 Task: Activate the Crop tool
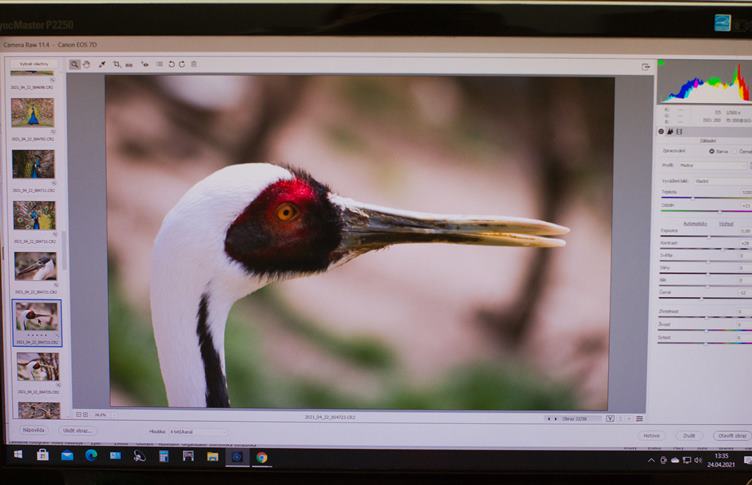coord(117,64)
